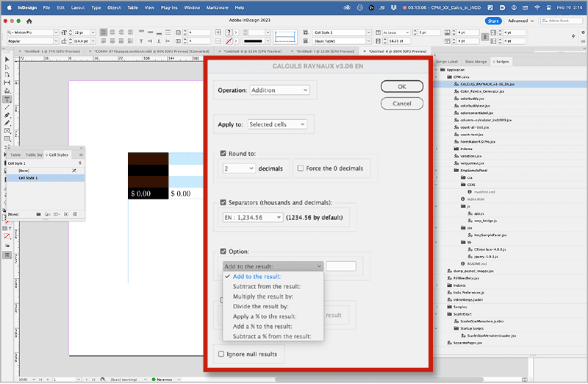The width and height of the screenshot is (588, 384).
Task: Open the Cell Style 1 dropdown in Control panel
Action: 342,32
